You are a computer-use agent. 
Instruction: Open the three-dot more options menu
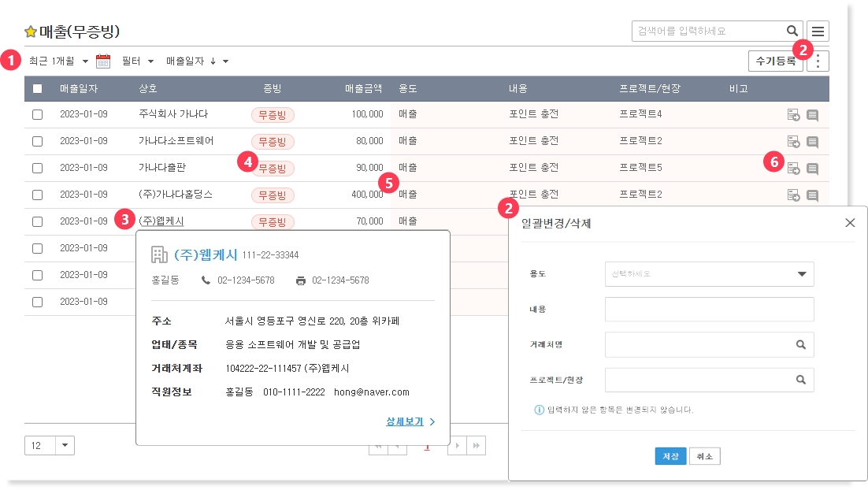(818, 61)
